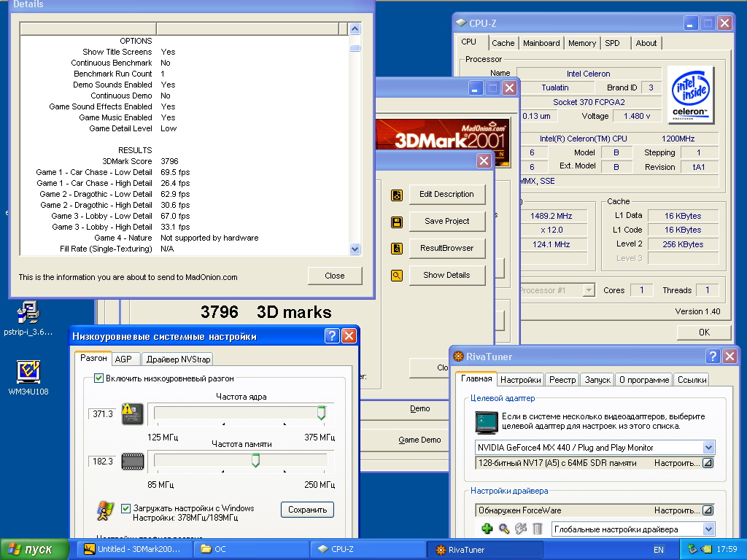The height and width of the screenshot is (560, 747).
Task: Open the Memory tab in CPU-Z
Action: [581, 43]
